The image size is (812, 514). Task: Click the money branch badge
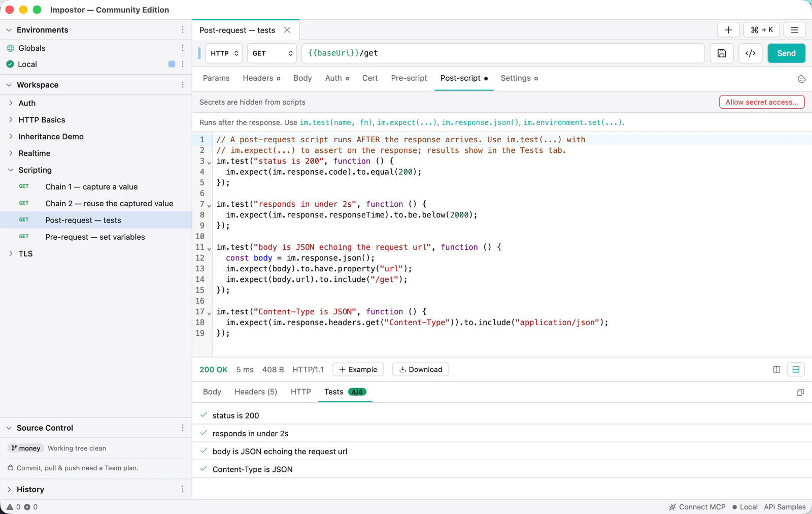pos(25,448)
